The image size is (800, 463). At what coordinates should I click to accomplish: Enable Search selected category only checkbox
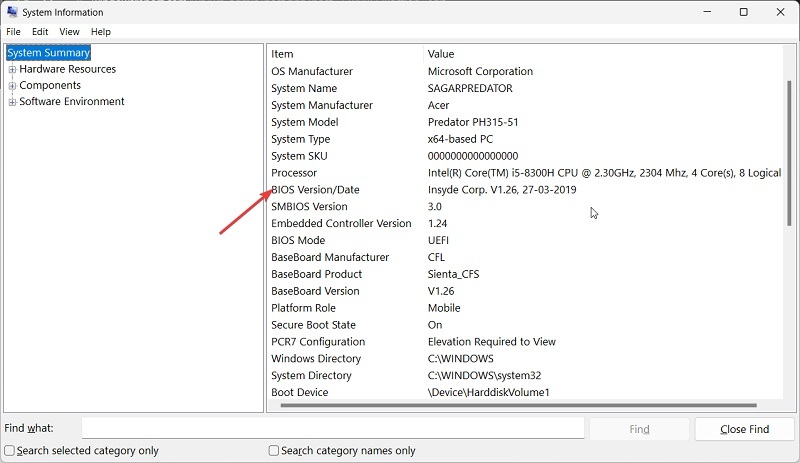point(10,451)
